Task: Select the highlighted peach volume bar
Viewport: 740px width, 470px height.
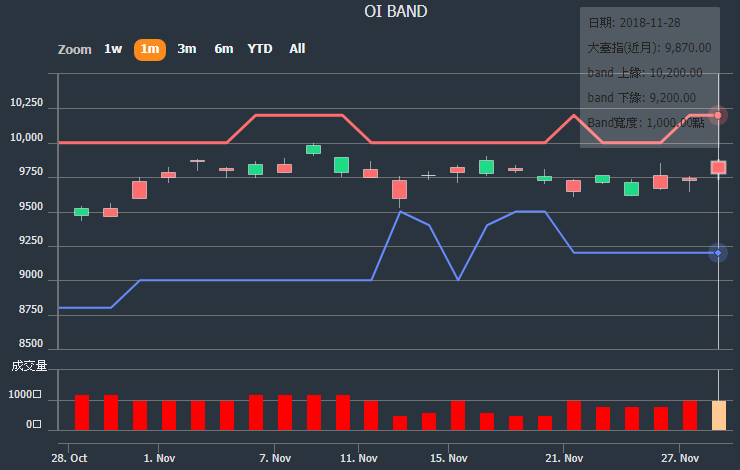Action: click(x=718, y=414)
